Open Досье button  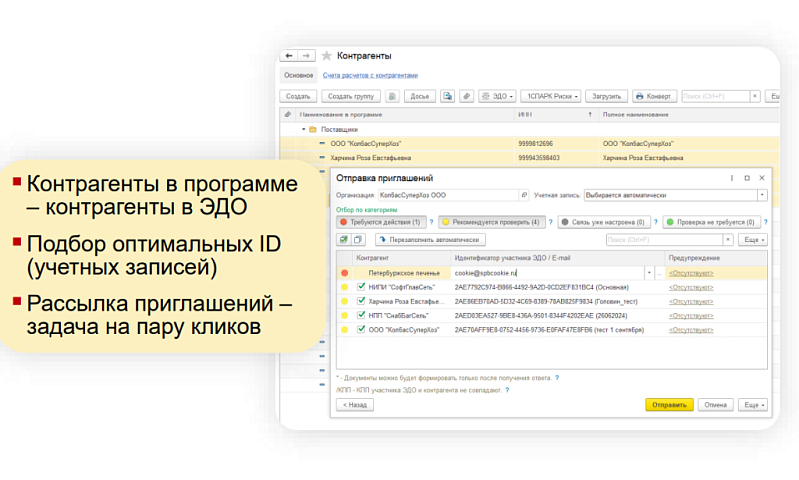[x=420, y=96]
